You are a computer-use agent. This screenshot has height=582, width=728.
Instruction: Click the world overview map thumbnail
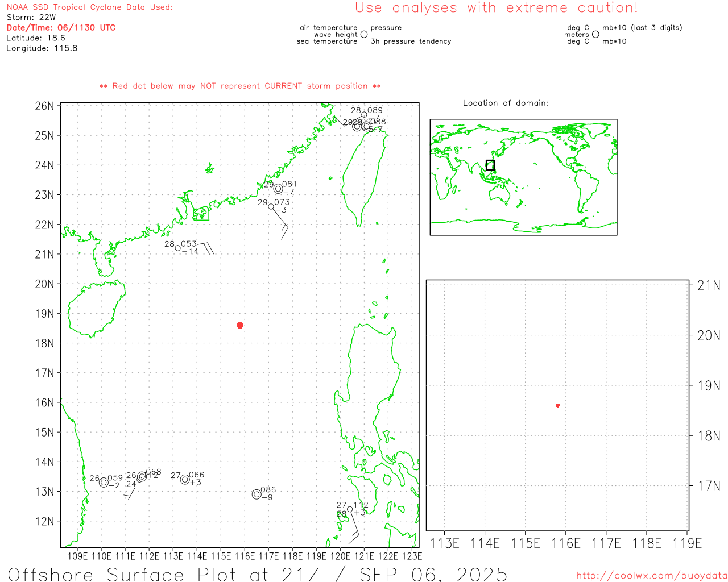(523, 177)
